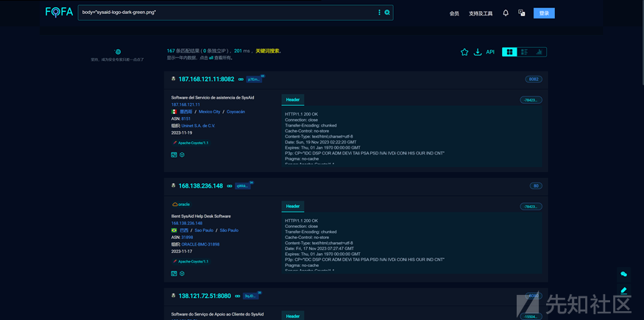The width and height of the screenshot is (644, 320).
Task: Switch to chart statistics view
Action: [539, 52]
